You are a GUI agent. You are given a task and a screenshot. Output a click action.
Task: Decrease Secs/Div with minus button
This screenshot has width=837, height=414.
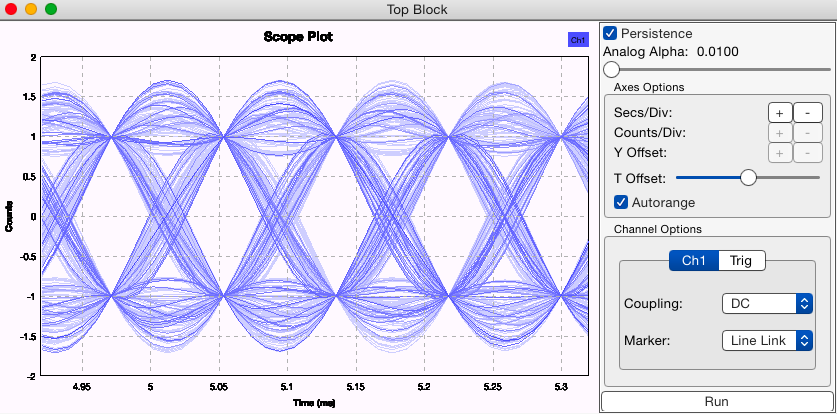pos(807,113)
